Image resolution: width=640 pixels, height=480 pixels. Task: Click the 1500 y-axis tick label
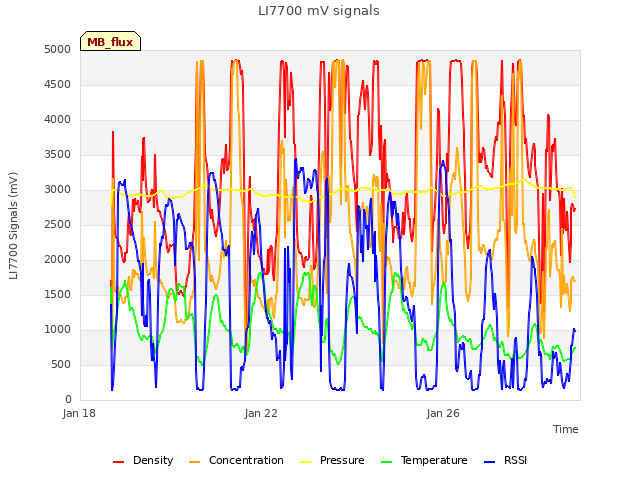tap(58, 295)
